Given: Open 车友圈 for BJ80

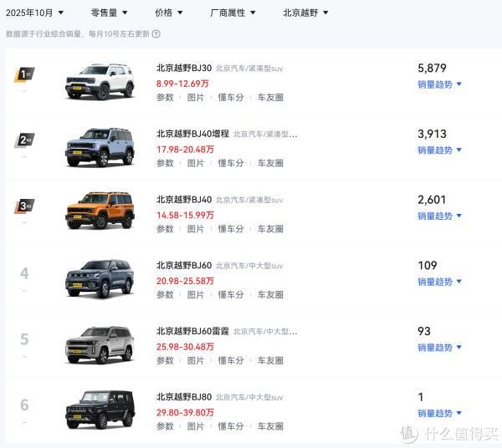Looking at the screenshot, I should click(x=270, y=426).
